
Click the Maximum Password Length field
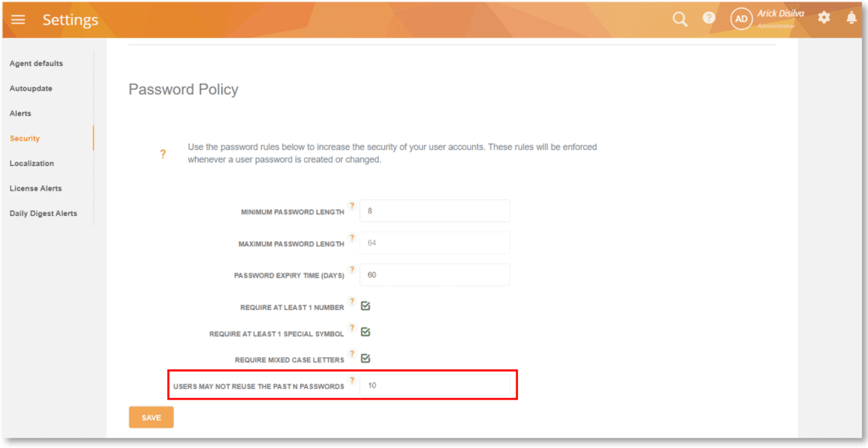(435, 243)
